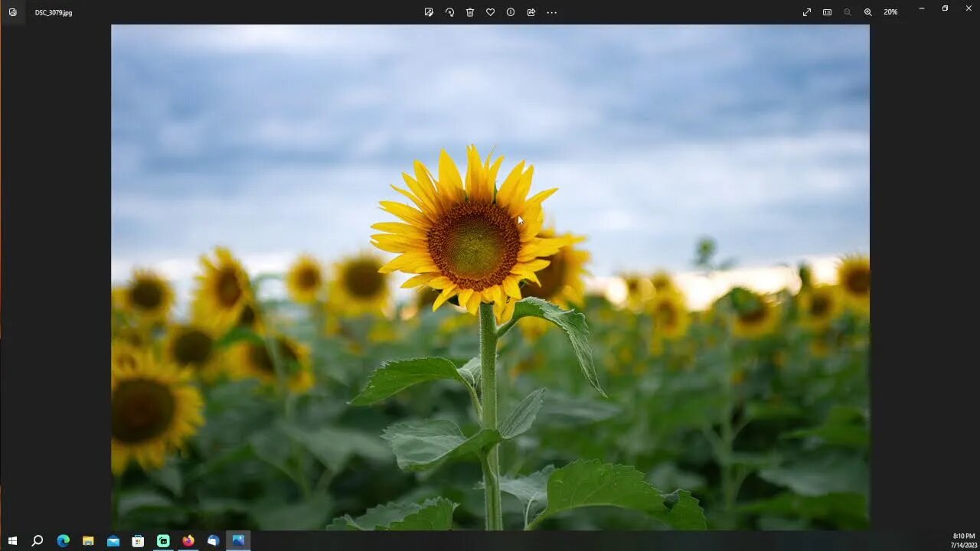Screen dimensions: 980x551
Task: Open the Edit image tool
Action: pos(429,12)
